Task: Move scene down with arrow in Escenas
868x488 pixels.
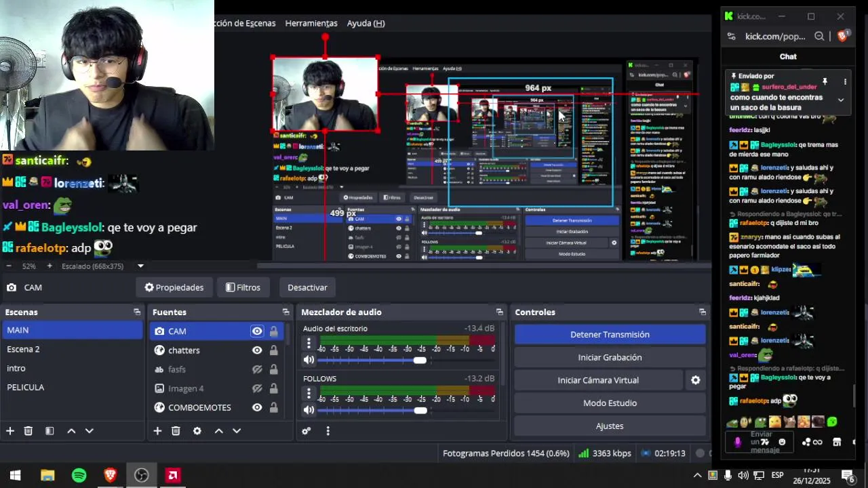Action: (89, 431)
